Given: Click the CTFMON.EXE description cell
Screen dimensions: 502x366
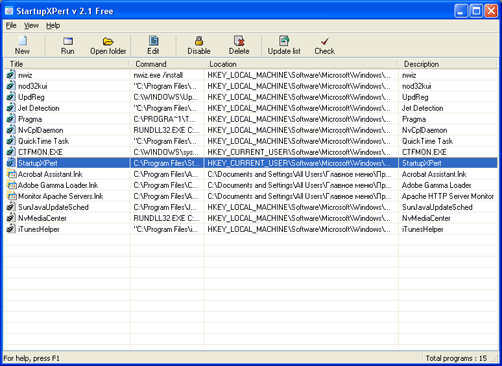Looking at the screenshot, I should pos(424,152).
